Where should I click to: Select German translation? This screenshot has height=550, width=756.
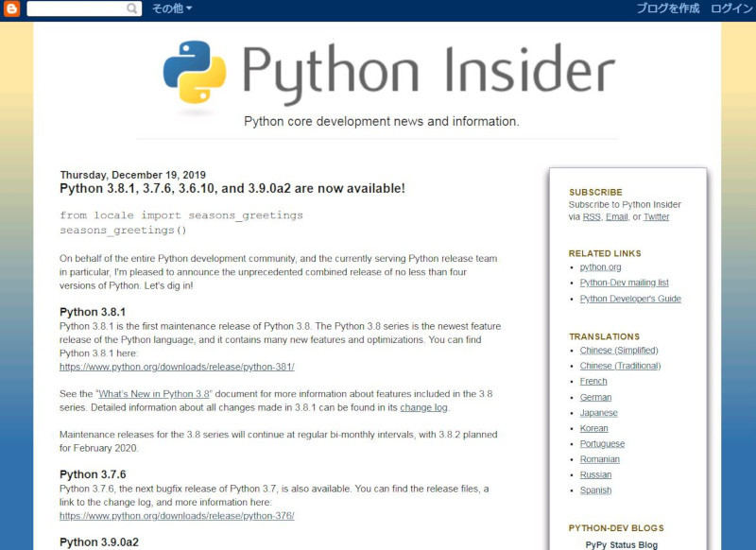pos(595,397)
